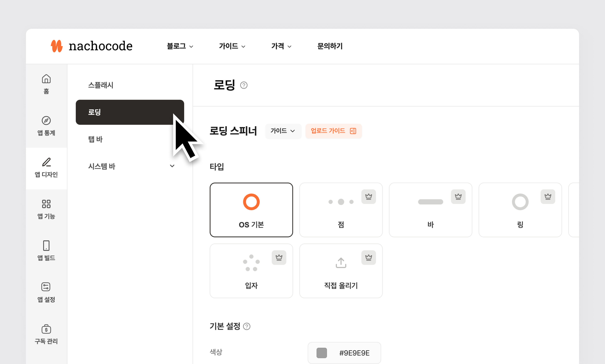Select the 입자 spinner type
This screenshot has width=605, height=364.
[251, 271]
